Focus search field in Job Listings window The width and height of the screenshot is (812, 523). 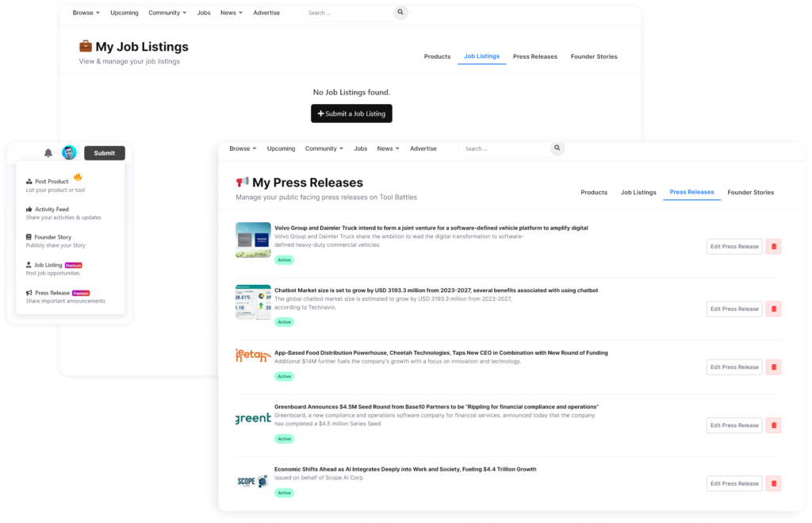click(349, 13)
